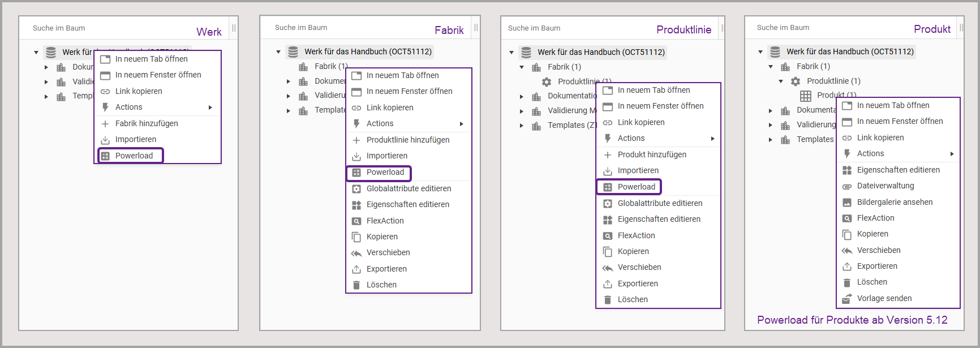The width and height of the screenshot is (980, 348).
Task: Click the panel resize handle next to the Fabrik title
Action: pos(476,28)
